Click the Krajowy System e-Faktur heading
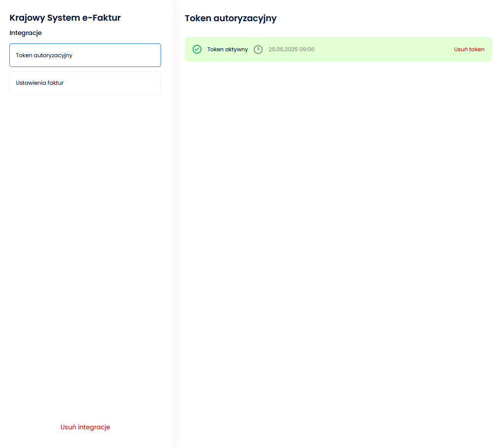This screenshot has height=447, width=504. click(65, 18)
